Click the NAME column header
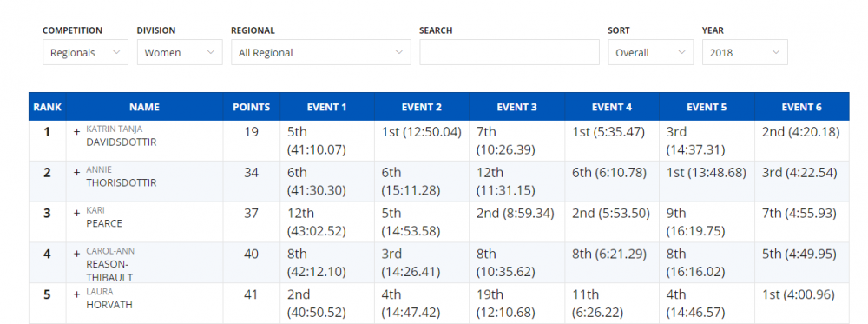This screenshot has width=868, height=324. point(144,107)
